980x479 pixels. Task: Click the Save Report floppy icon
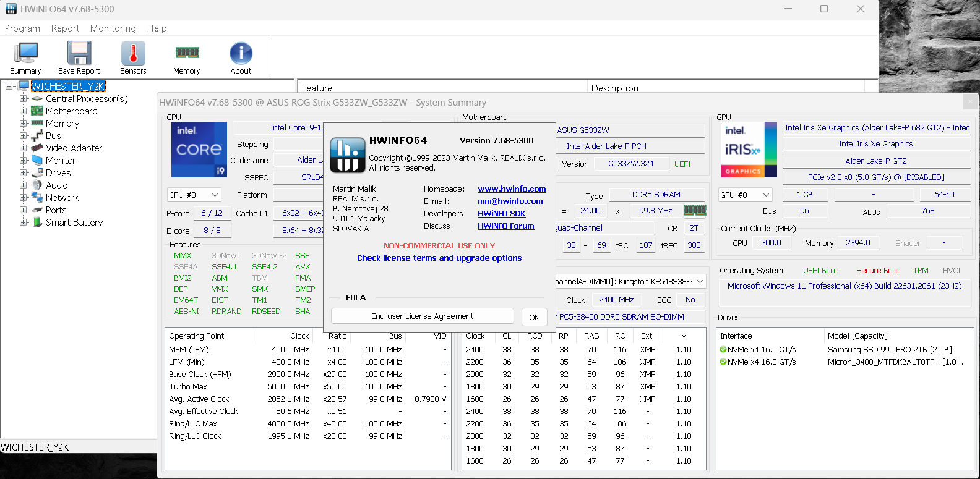79,53
